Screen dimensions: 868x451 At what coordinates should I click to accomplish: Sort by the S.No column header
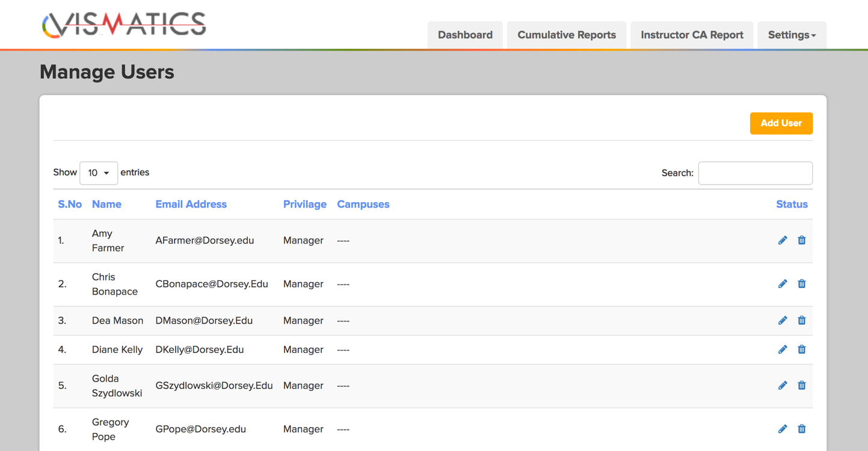[x=70, y=204]
